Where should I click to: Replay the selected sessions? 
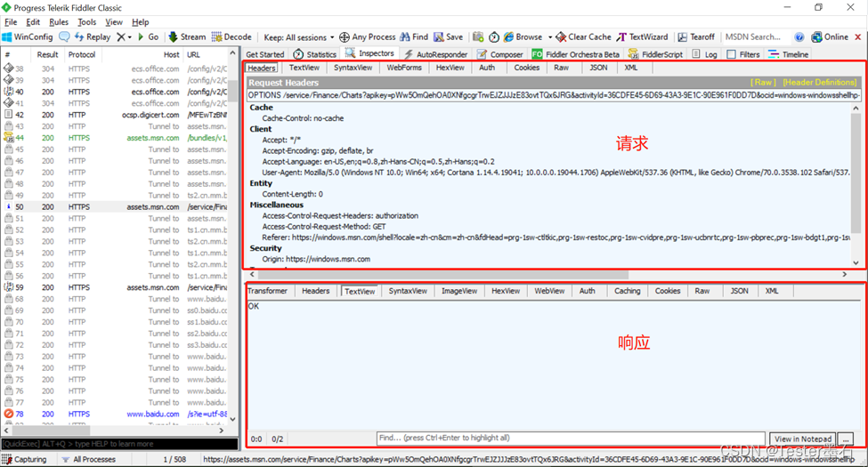(93, 37)
